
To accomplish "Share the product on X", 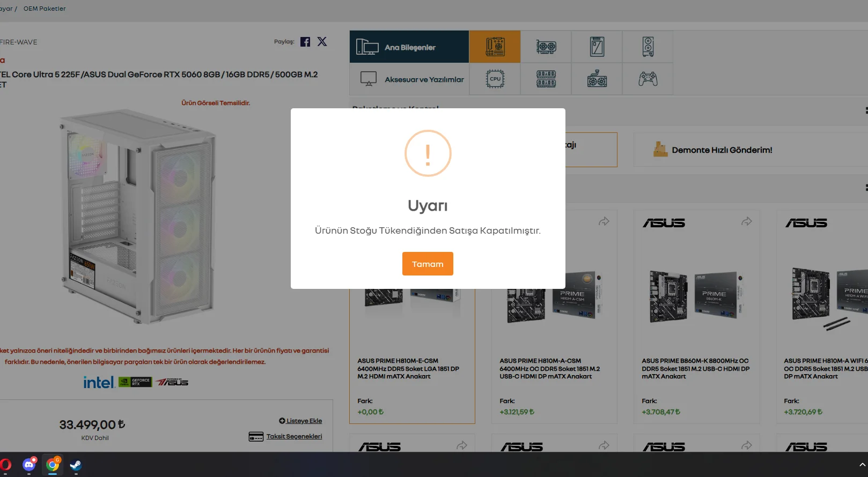I will 322,42.
